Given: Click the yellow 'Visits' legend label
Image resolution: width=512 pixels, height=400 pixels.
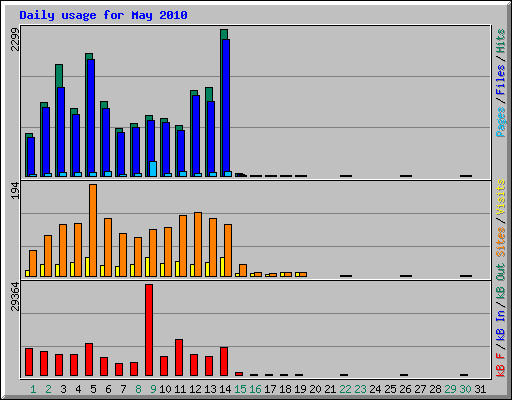Looking at the screenshot, I should [500, 198].
